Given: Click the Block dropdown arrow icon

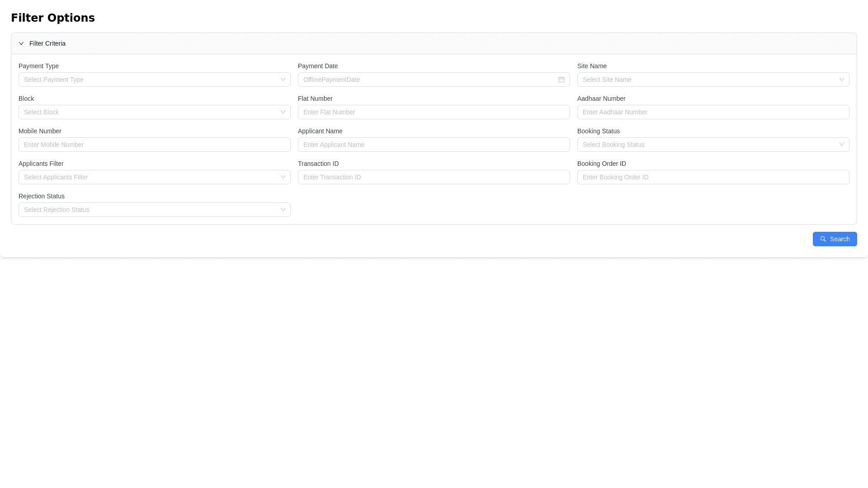Looking at the screenshot, I should point(283,112).
